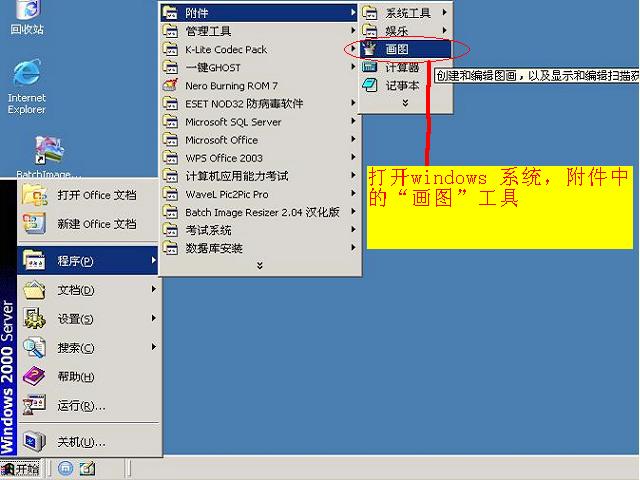640x480 pixels.
Task: Open the Recycle Bin desktop icon
Action: coord(27,17)
